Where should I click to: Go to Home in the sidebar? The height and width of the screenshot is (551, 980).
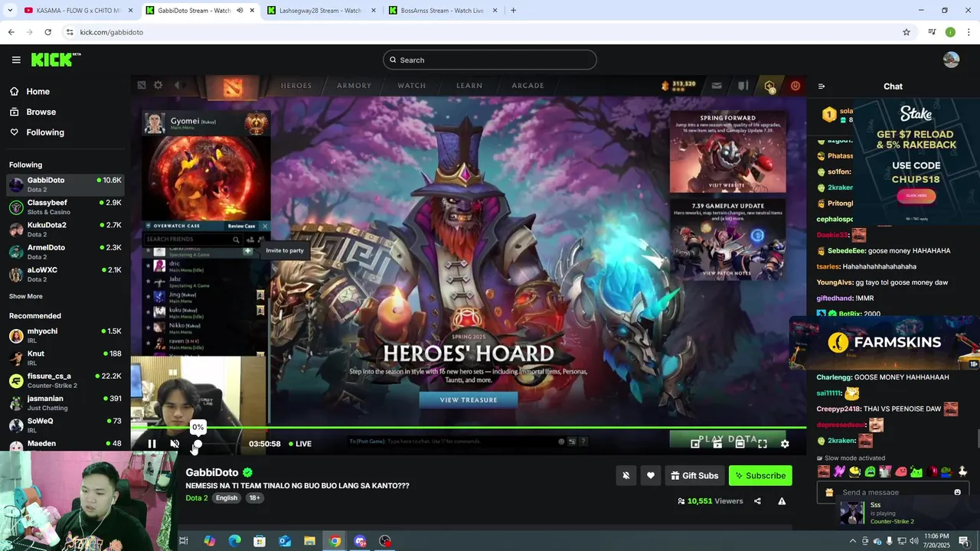(x=38, y=91)
